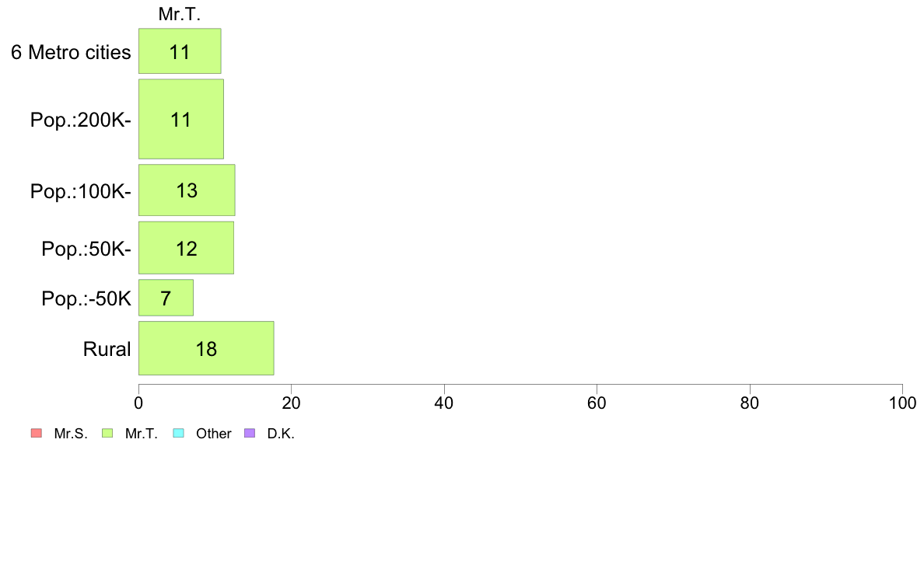
Task: Select the Pop.:50K- bar showing 12
Action: [x=186, y=248]
